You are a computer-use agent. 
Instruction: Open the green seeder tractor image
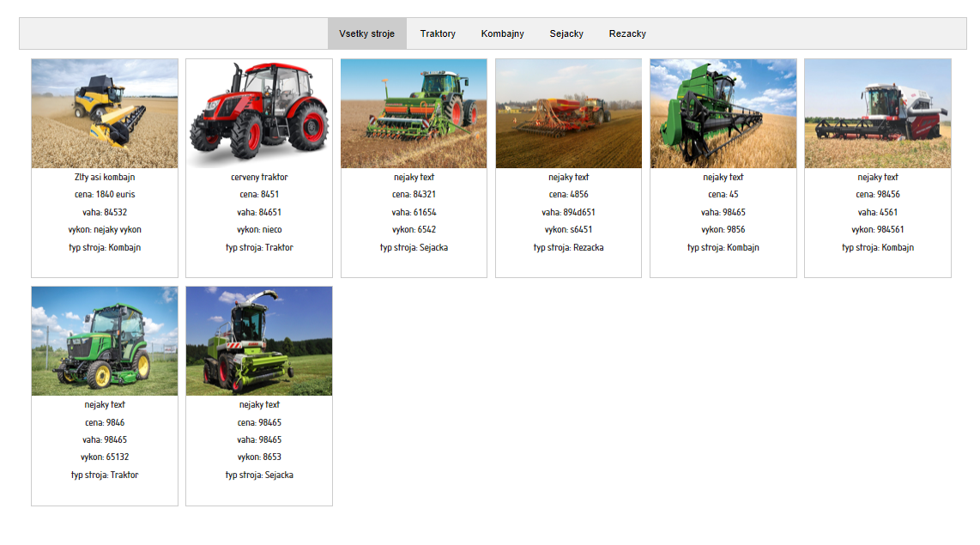pos(414,114)
